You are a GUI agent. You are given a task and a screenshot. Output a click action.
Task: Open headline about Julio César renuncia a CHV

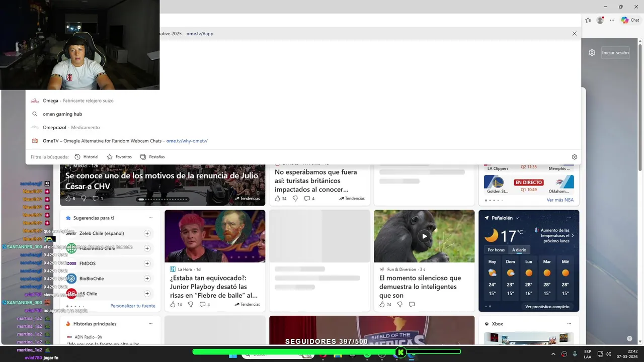(162, 181)
